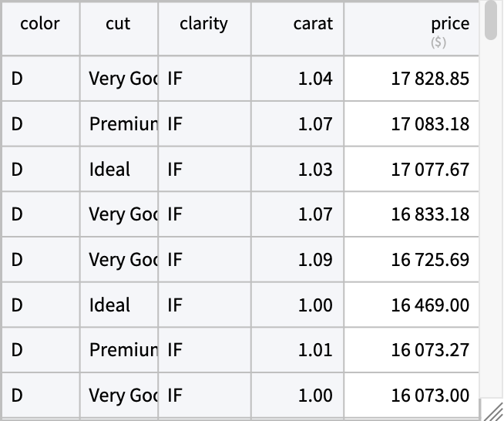Click the resize grip in the table corner
The image size is (504, 421).
click(x=491, y=410)
